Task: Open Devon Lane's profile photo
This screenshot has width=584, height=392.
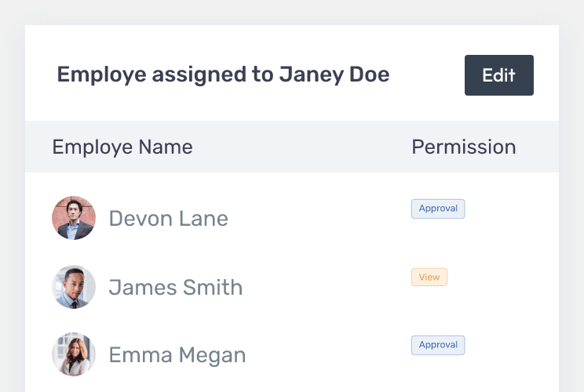Action: coord(74,218)
